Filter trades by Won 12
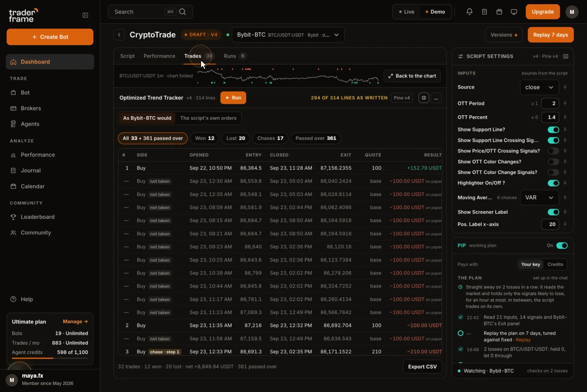The image size is (587, 392). tap(205, 138)
